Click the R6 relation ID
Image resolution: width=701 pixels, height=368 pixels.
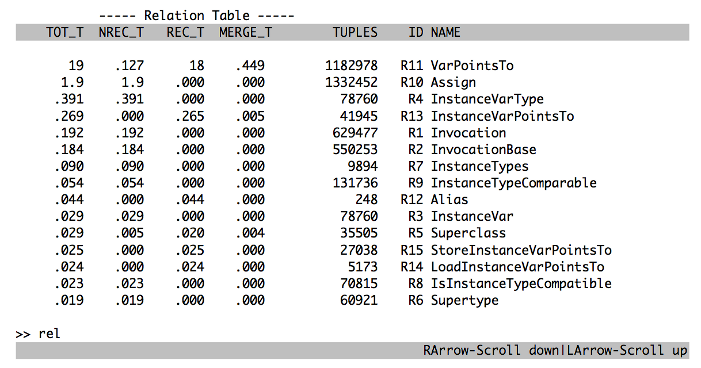coord(415,300)
